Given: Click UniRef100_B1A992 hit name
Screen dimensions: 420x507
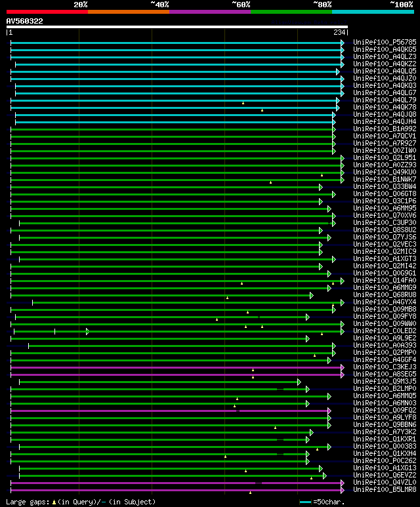Looking at the screenshot, I should coord(385,129).
